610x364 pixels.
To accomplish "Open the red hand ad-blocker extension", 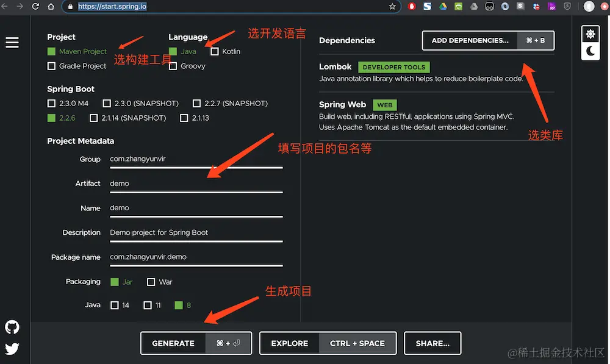I will tap(412, 6).
